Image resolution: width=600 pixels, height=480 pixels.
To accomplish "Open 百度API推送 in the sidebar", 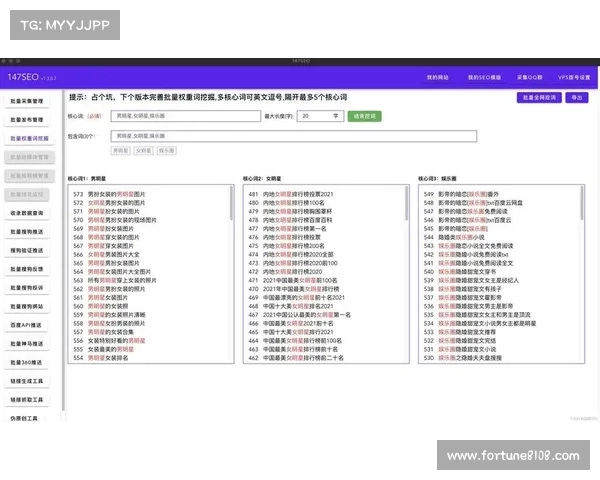I will pyautogui.click(x=27, y=325).
